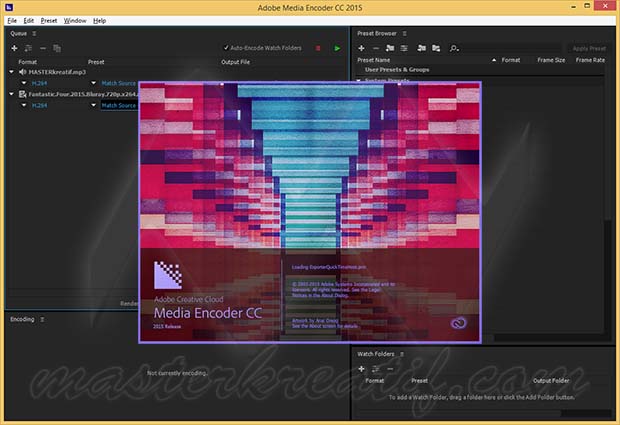Create new preset group folder
Viewport: 620px width, 425px height.
[390, 48]
